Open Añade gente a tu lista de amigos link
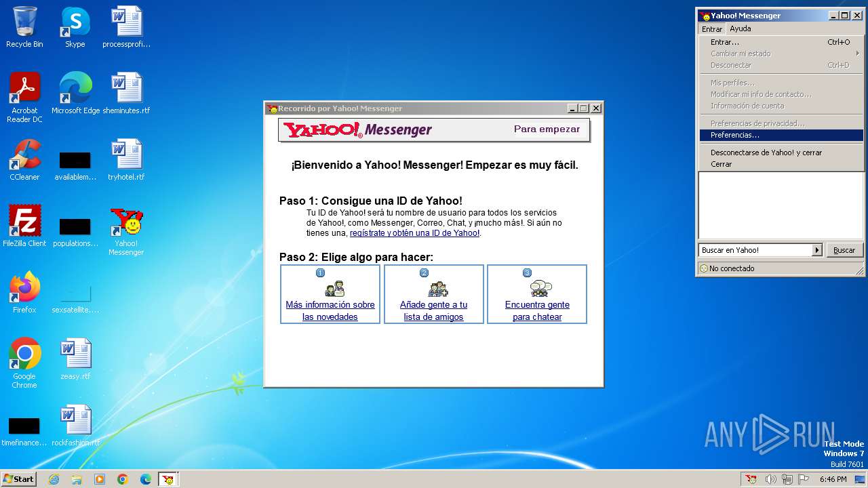The width and height of the screenshot is (868, 488). 434,311
